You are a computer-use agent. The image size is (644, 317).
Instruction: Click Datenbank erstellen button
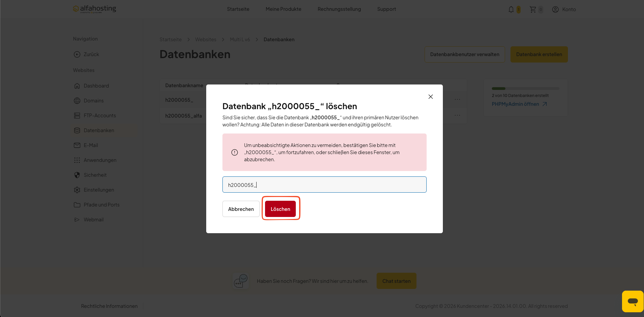(x=539, y=54)
